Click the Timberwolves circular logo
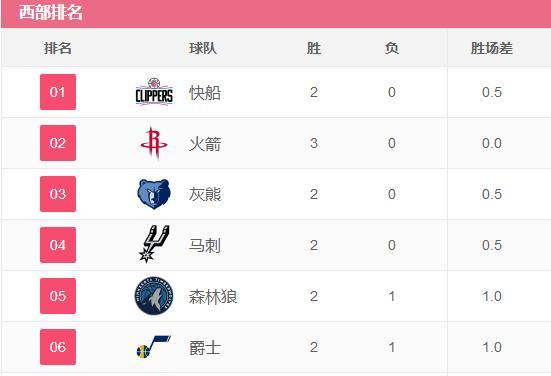 (154, 296)
